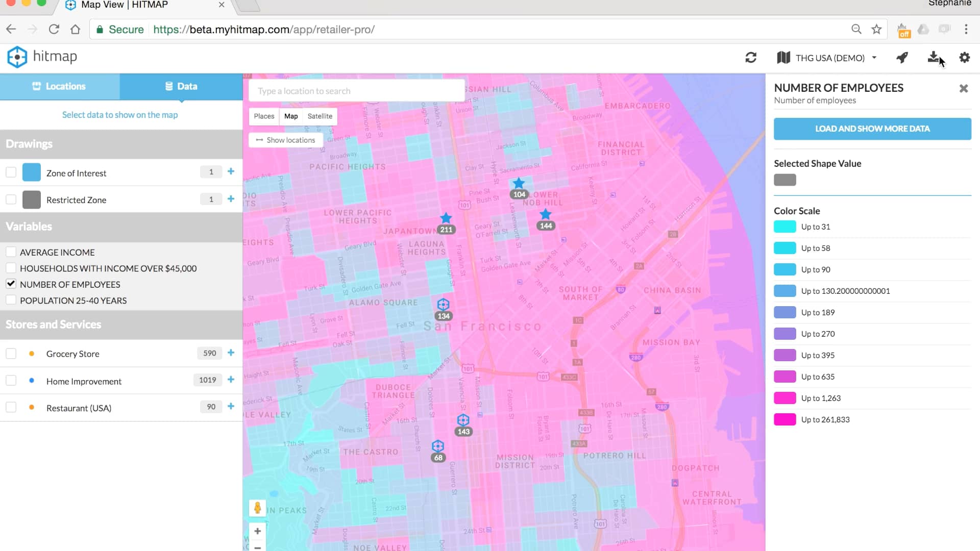Click the map zoom in plus button
Screen dimensions: 980x551
tap(257, 531)
